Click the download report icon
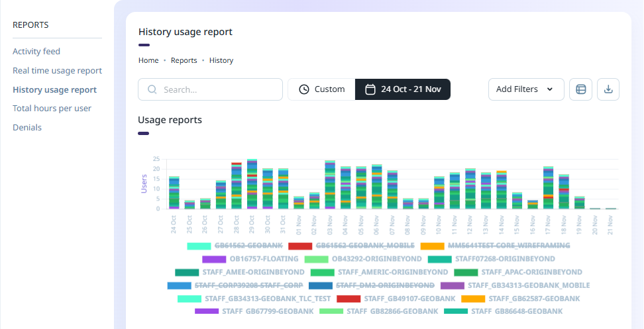The height and width of the screenshot is (329, 644). pyautogui.click(x=608, y=89)
